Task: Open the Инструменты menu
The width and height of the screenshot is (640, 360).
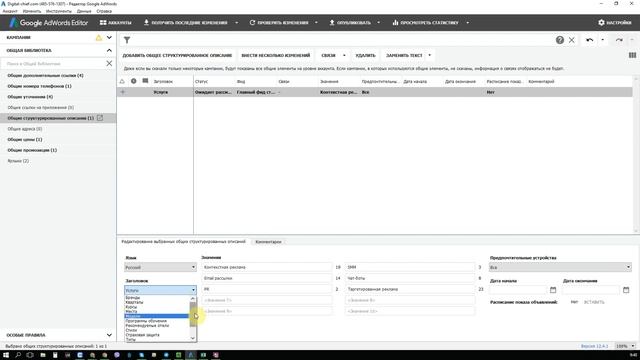Action: point(59,11)
